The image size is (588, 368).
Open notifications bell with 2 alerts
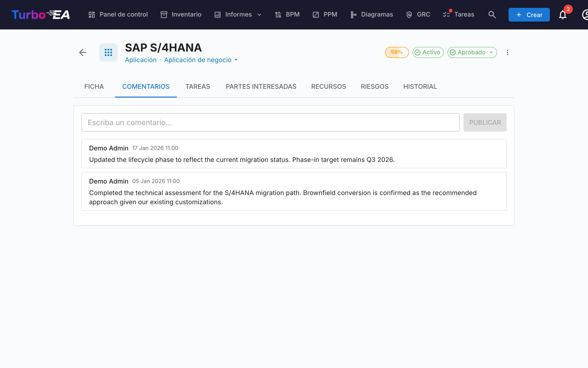(563, 14)
